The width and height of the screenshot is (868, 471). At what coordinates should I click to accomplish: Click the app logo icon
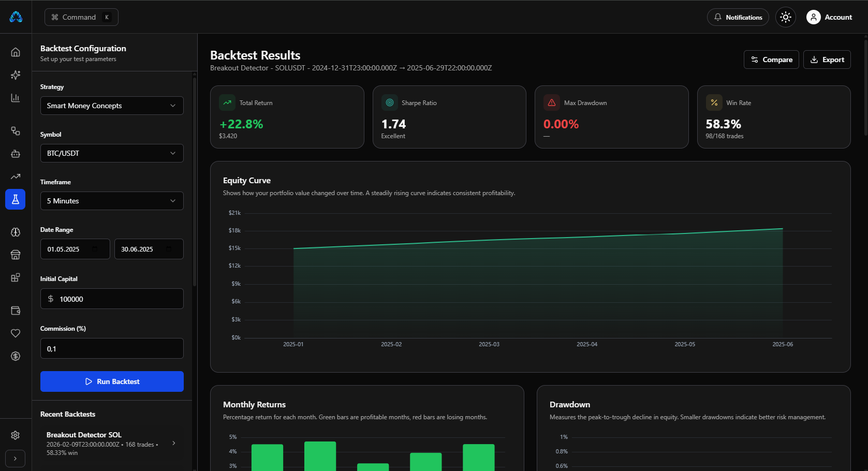click(16, 17)
